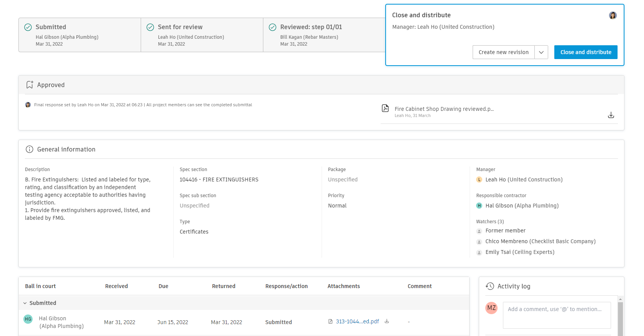644x336 pixels.
Task: Click the HG avatar for Hal Gibson
Action: (28, 319)
